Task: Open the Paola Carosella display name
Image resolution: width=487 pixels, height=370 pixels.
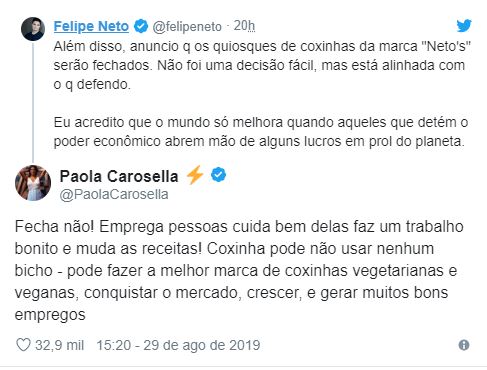Action: tap(119, 176)
